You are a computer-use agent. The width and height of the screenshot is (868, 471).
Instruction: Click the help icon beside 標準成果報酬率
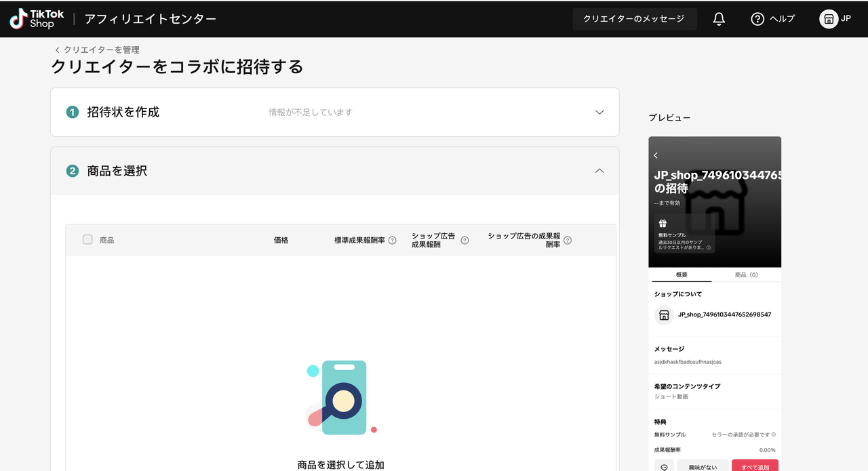[392, 240]
